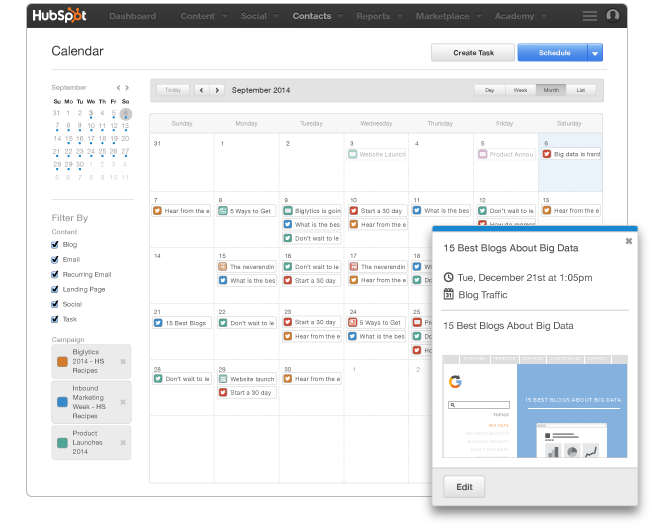Close the 15 Best Blogs popup

[x=629, y=241]
